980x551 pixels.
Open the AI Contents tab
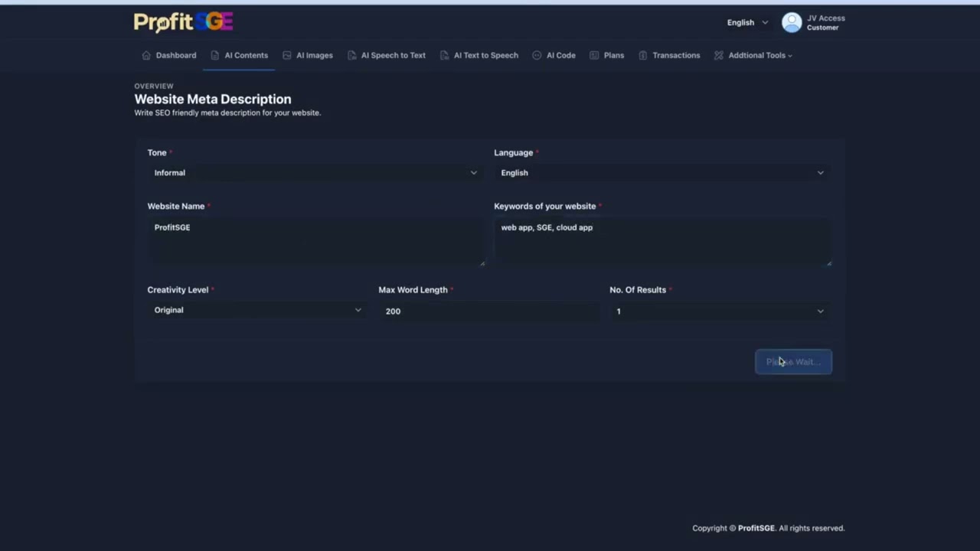(239, 55)
